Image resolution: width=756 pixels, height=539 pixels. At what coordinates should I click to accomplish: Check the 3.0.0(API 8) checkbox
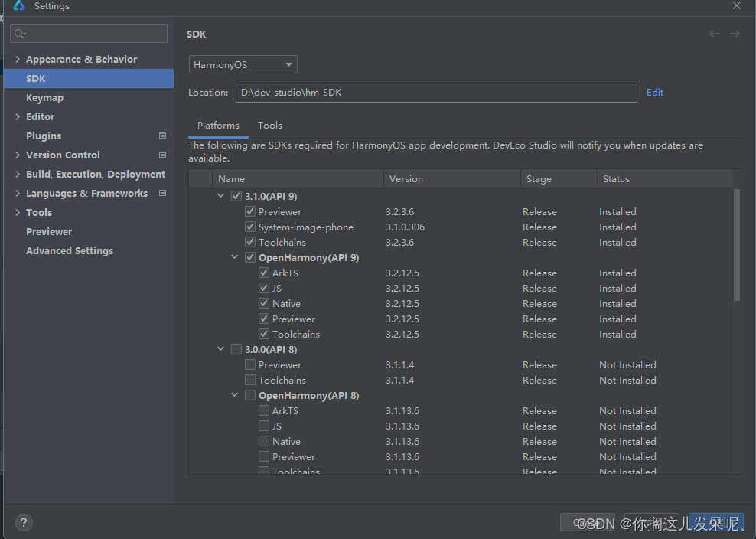[236, 349]
